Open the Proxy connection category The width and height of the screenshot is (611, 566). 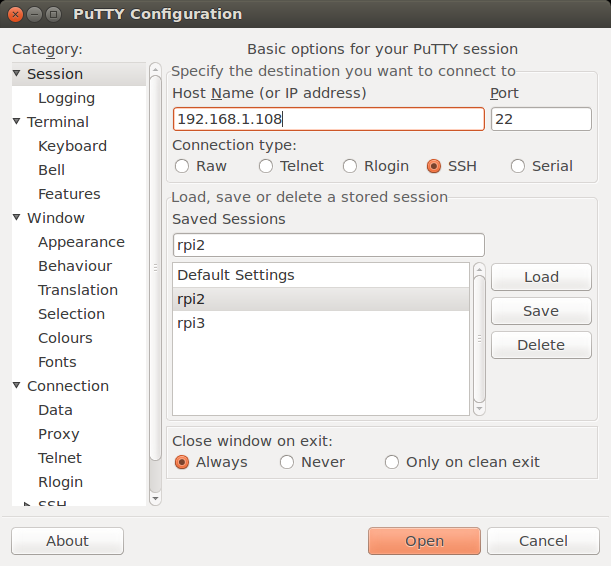coord(59,434)
